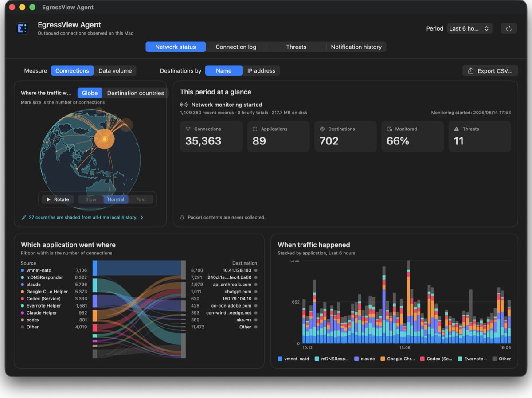
Task: Click the Connections card icon
Action: 188,129
